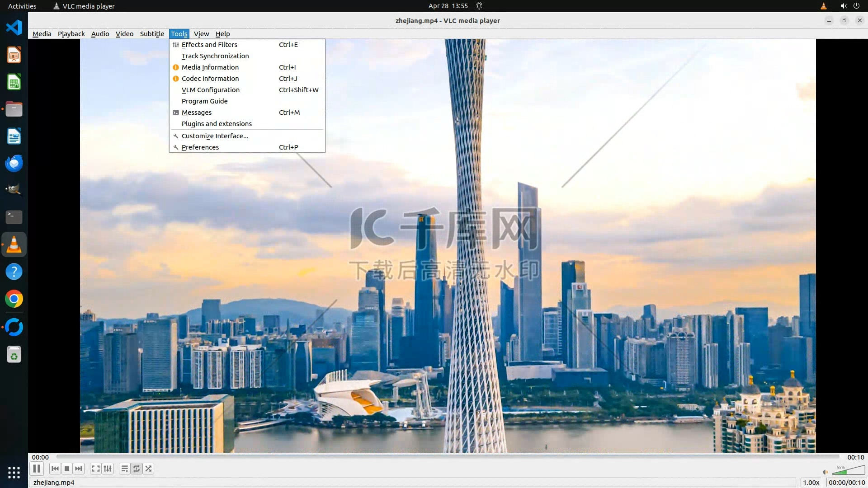Open the Subtitle menu
The width and height of the screenshot is (868, 488).
[152, 34]
